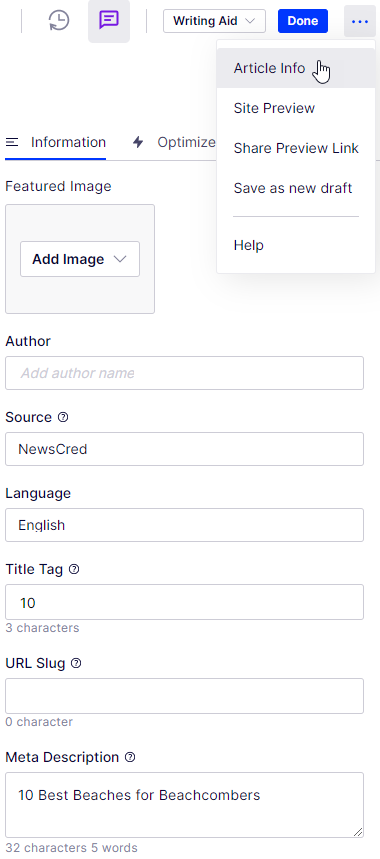This screenshot has width=380, height=859.
Task: Select Share Preview Link option
Action: (x=296, y=148)
